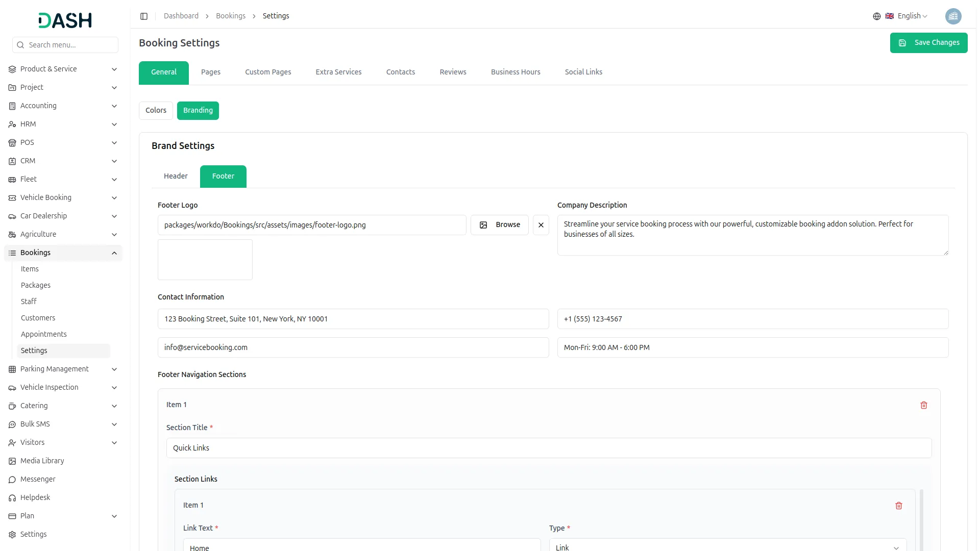Open Appointments under Bookings

44,335
